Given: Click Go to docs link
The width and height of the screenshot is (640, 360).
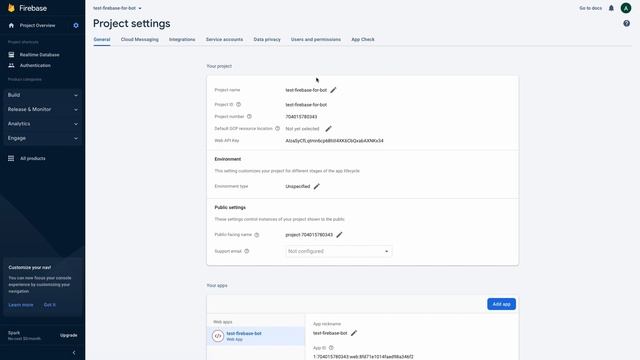Looking at the screenshot, I should click(590, 8).
